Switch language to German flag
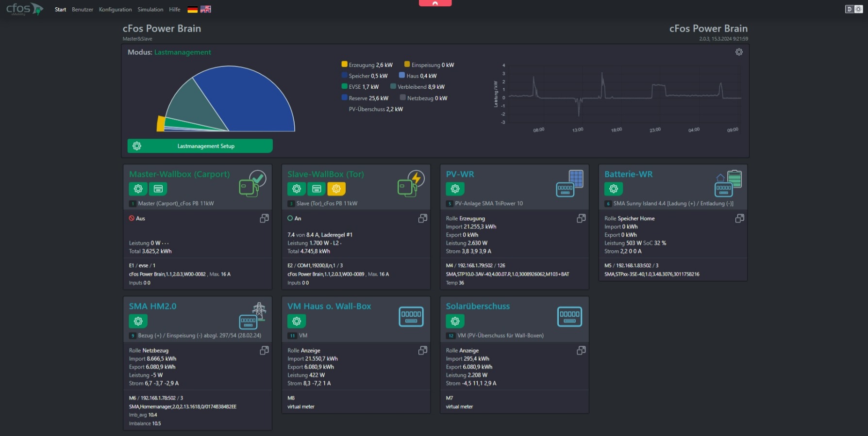This screenshot has width=868, height=436. point(192,9)
